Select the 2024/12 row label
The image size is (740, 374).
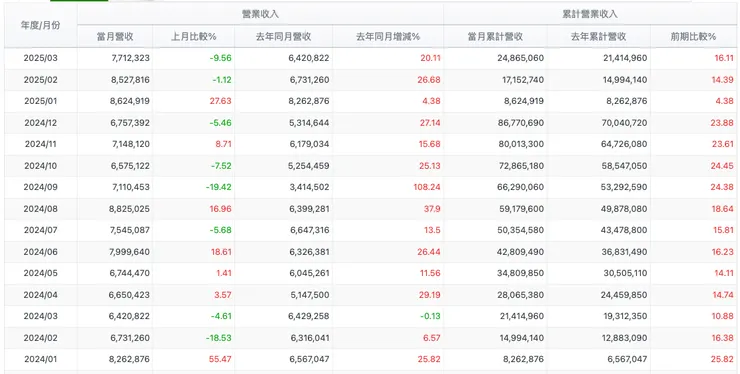(41, 123)
